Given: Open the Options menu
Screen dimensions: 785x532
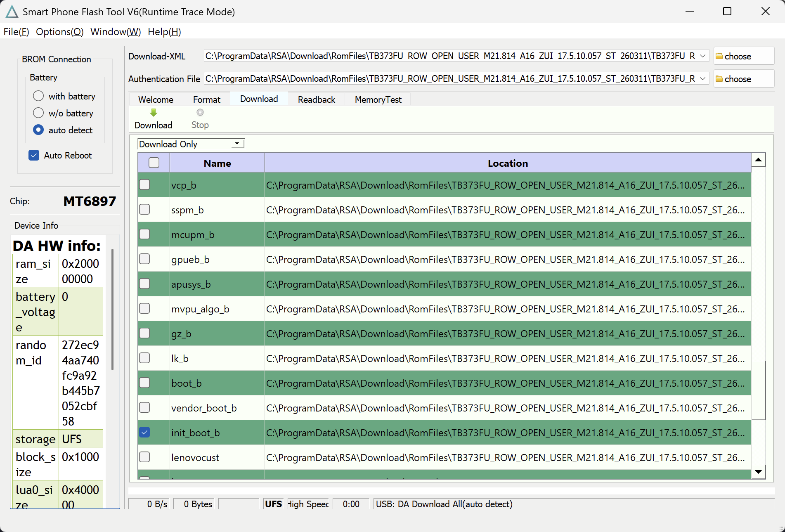Looking at the screenshot, I should tap(59, 32).
